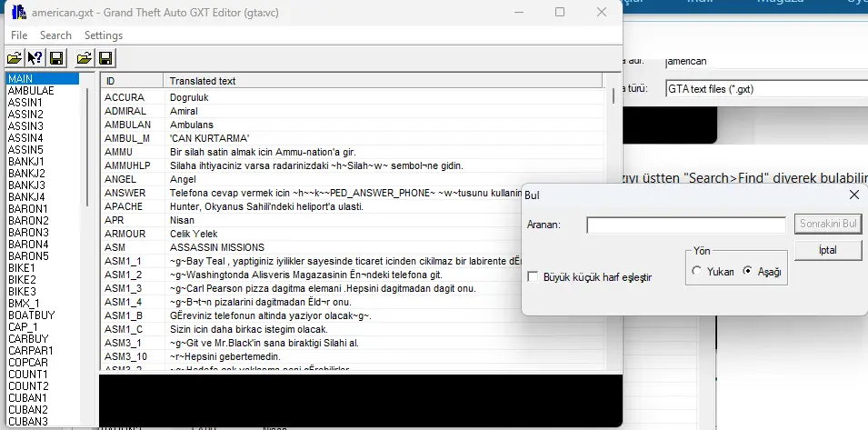Click the open-folder icon left of the help cursor

(15, 58)
